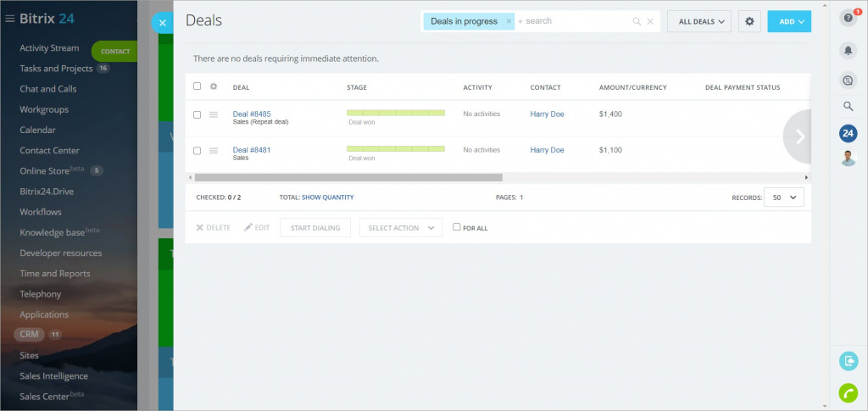Enable the For All checkbox

click(457, 227)
